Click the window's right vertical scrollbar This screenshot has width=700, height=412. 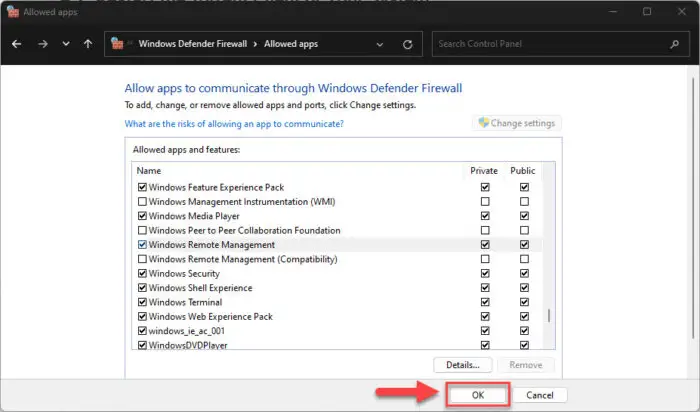point(693,208)
